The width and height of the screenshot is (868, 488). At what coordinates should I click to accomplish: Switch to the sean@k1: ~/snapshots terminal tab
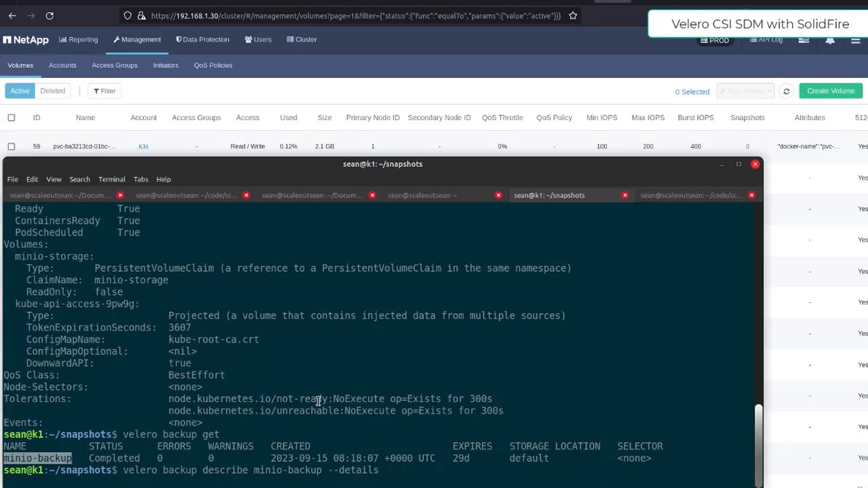pos(570,195)
